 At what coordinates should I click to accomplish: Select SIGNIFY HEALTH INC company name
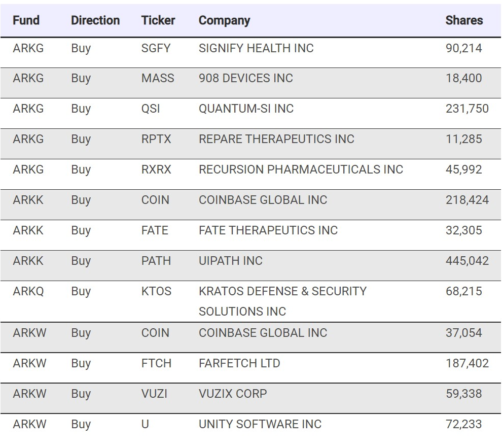pyautogui.click(x=256, y=49)
